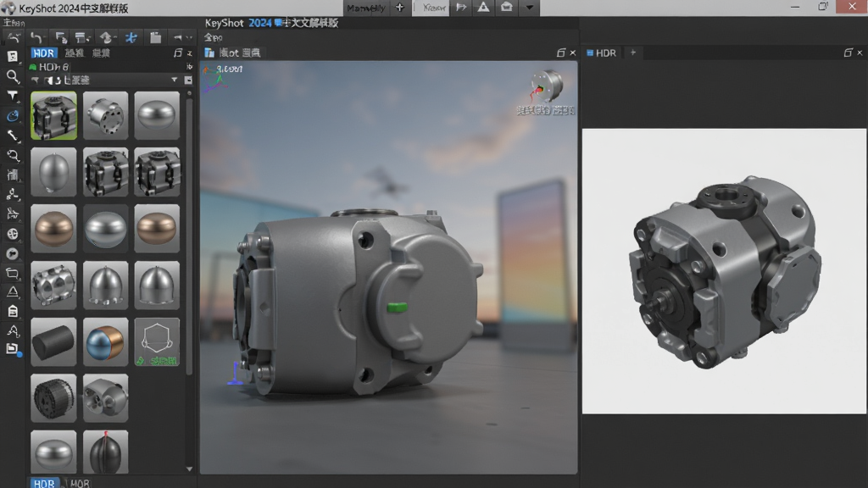The height and width of the screenshot is (488, 868).
Task: Click the warning triangle icon in title bar
Action: (483, 7)
